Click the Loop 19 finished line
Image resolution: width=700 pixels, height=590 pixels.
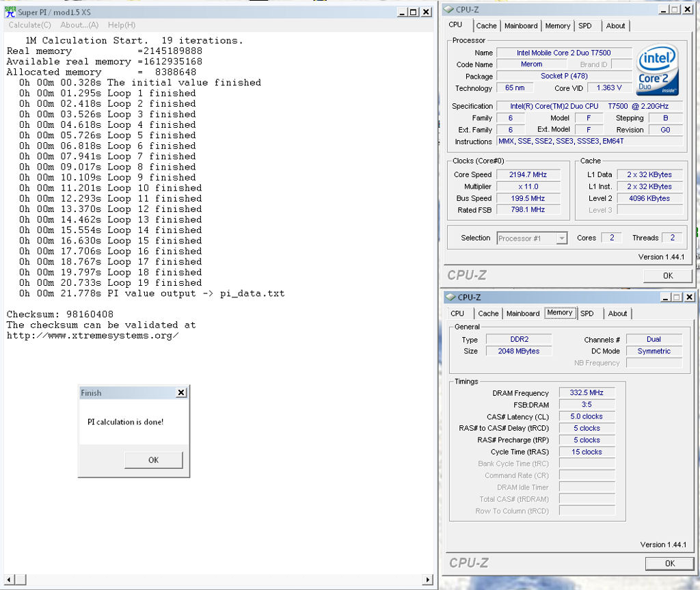tap(110, 283)
